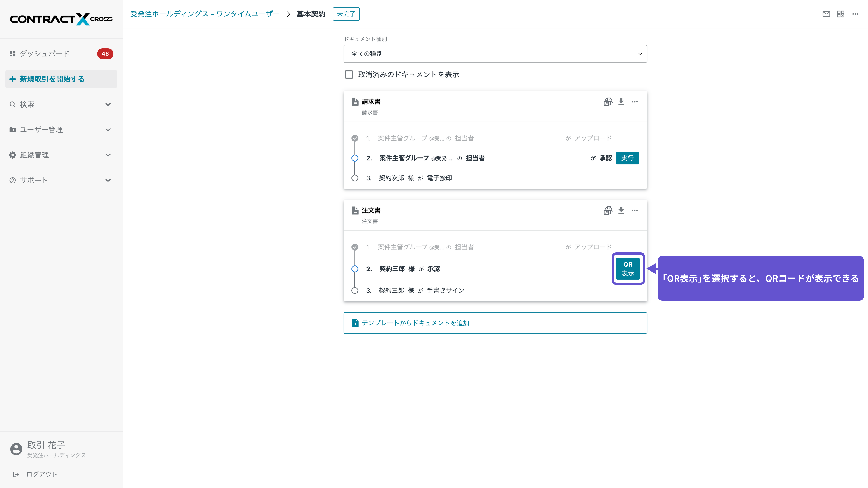The image size is (868, 488).
Task: Click the 未完了 status badge
Action: point(346,14)
